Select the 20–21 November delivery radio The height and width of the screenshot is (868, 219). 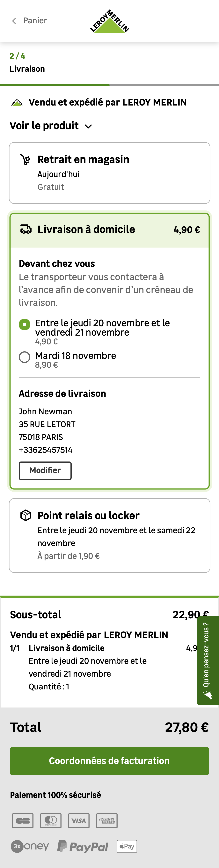coord(24,325)
